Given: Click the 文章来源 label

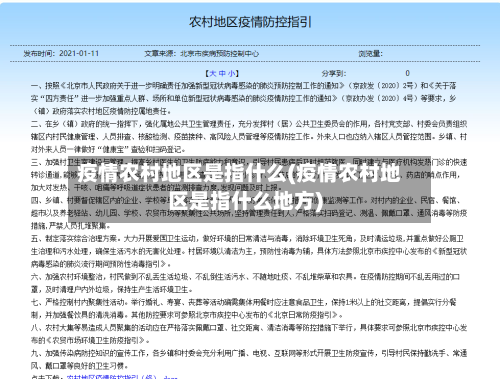Looking at the screenshot, I should pyautogui.click(x=160, y=53).
